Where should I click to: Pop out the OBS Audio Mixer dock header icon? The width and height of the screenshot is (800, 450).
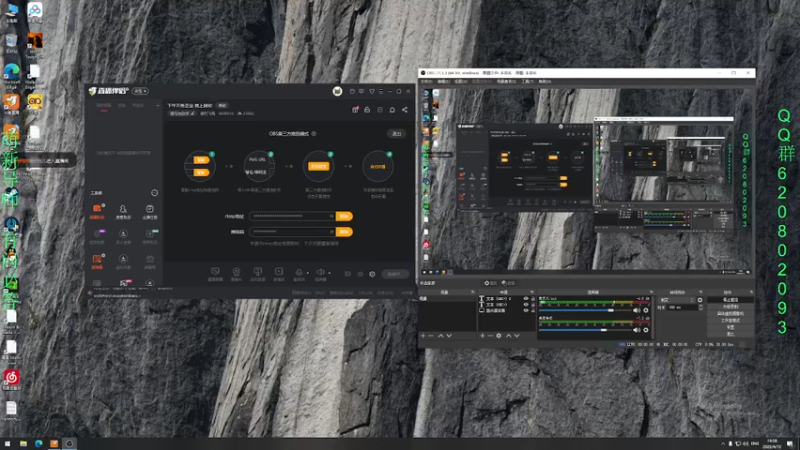click(x=651, y=292)
